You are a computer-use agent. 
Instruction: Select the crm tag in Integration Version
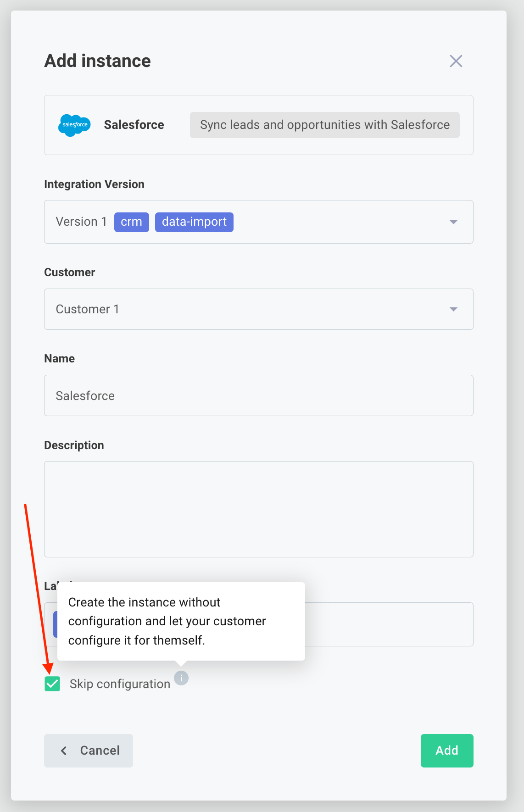click(x=132, y=222)
